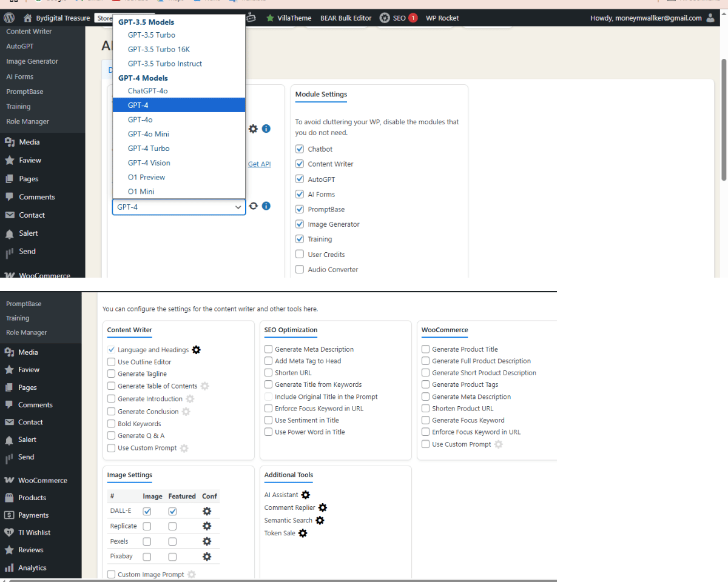
Task: Open the VillaTheme star menu
Action: (289, 18)
